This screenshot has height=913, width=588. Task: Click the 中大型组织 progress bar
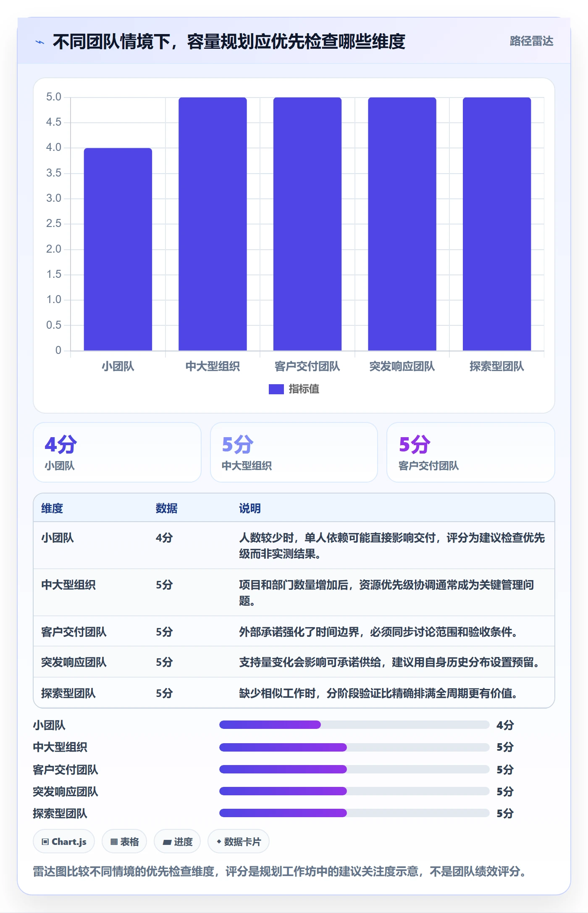(x=354, y=747)
